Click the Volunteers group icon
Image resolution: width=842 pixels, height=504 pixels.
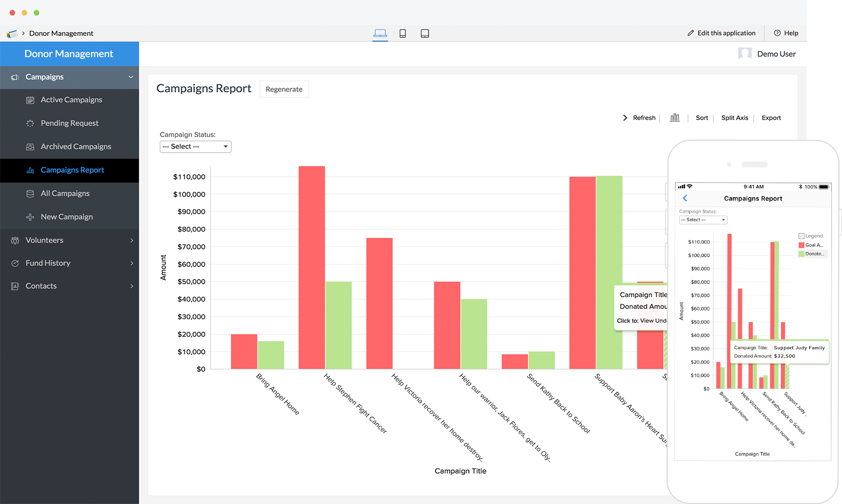15,240
